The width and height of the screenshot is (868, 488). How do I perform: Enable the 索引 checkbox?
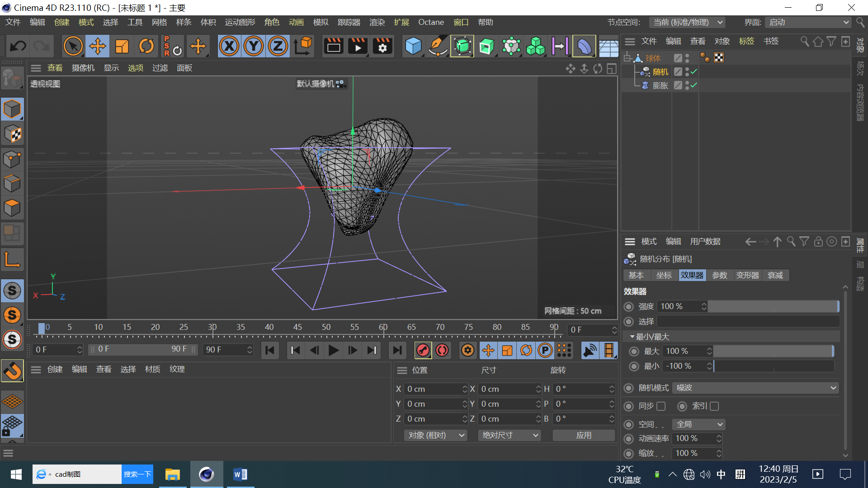click(714, 406)
